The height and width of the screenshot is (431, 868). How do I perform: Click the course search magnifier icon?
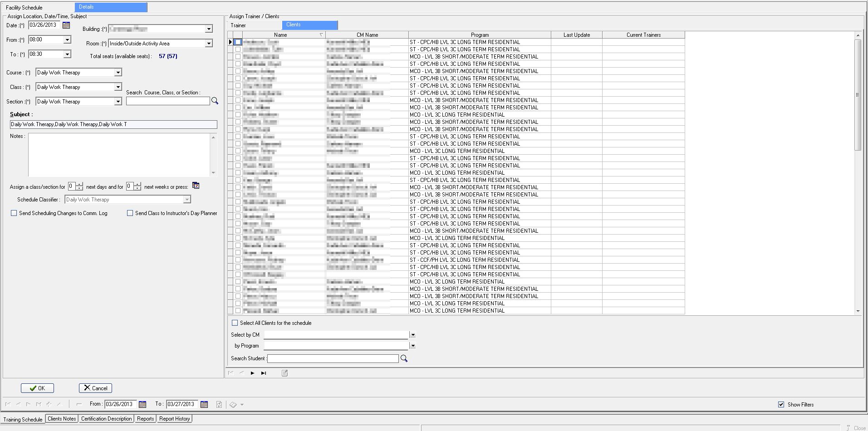click(x=215, y=101)
